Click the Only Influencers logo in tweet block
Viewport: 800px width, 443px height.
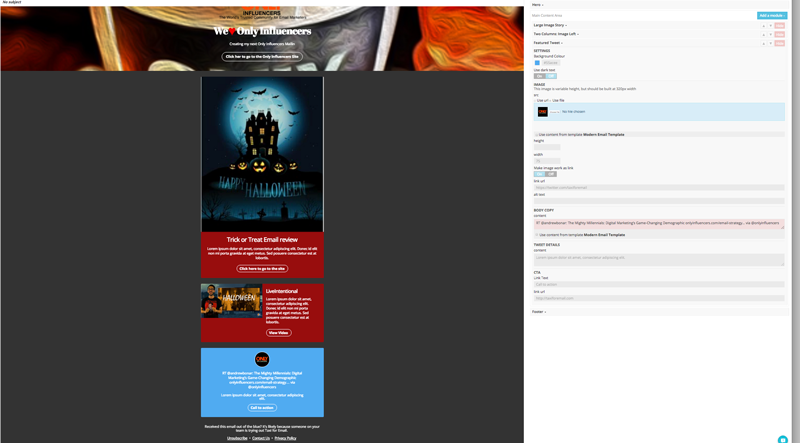coord(262,359)
